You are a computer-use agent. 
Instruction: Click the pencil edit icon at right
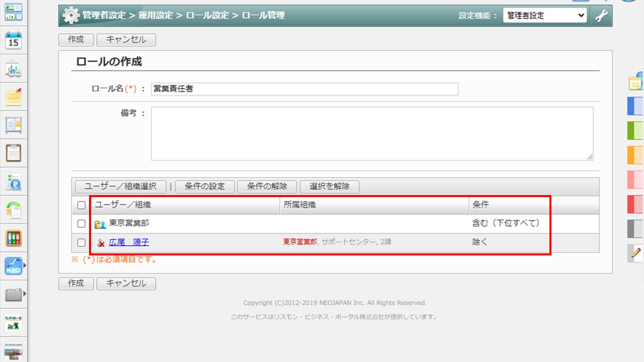pos(636,252)
